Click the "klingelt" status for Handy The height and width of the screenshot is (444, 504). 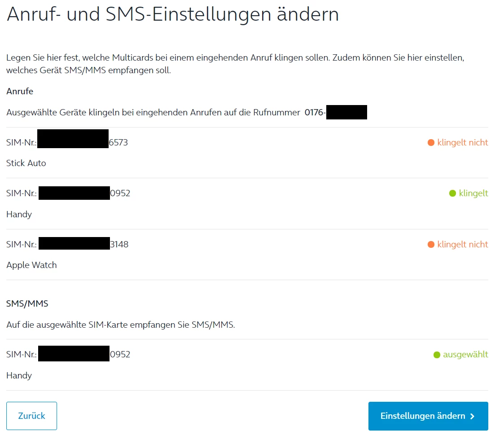(x=473, y=193)
